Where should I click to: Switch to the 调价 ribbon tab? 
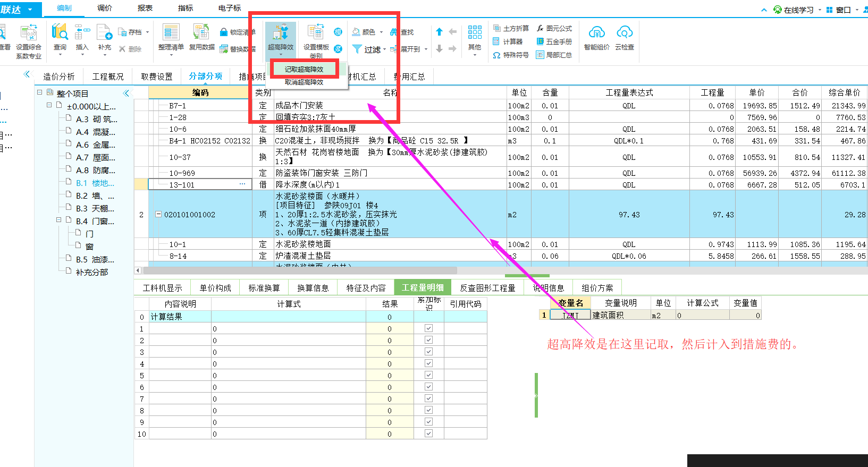click(x=105, y=8)
